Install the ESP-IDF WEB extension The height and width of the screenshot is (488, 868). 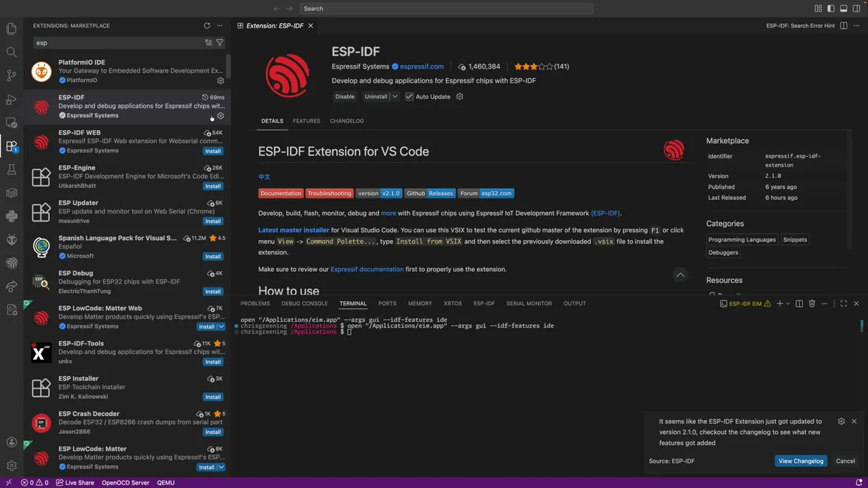(x=213, y=151)
